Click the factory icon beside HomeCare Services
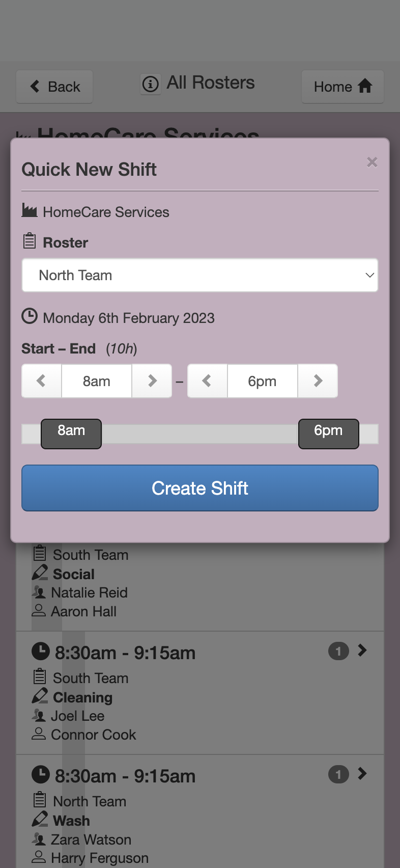 tap(30, 210)
